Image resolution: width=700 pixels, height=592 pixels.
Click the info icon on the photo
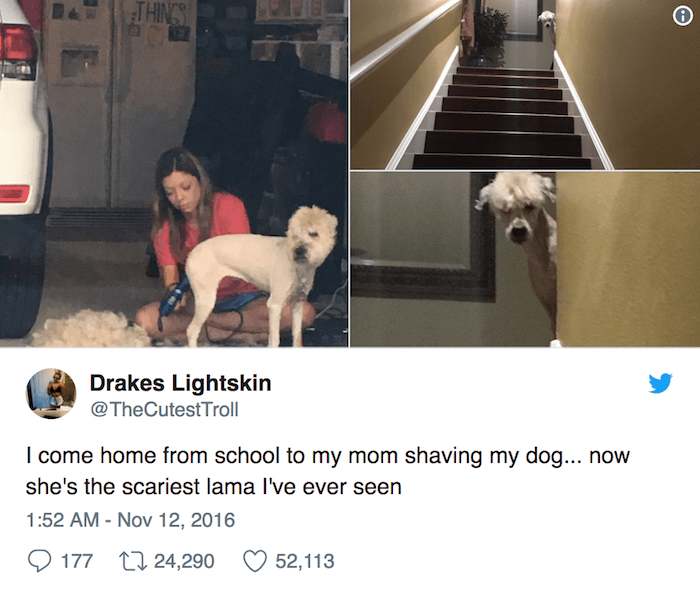683,17
